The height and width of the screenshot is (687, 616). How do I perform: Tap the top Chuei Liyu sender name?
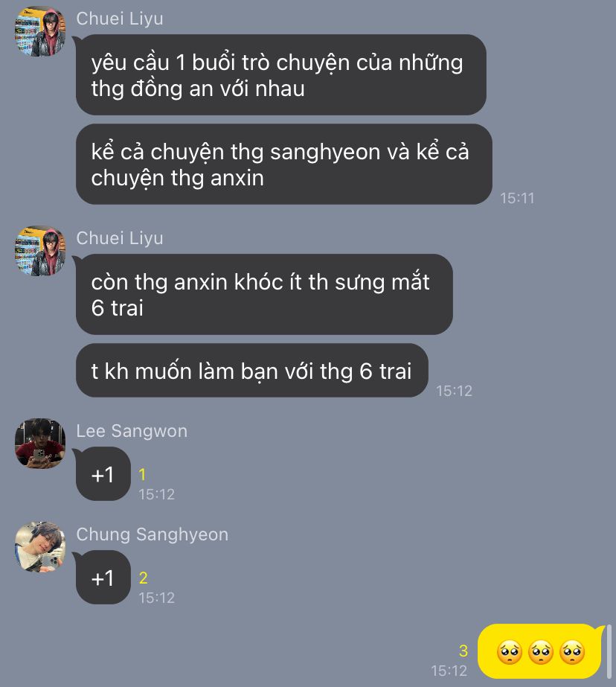click(120, 19)
